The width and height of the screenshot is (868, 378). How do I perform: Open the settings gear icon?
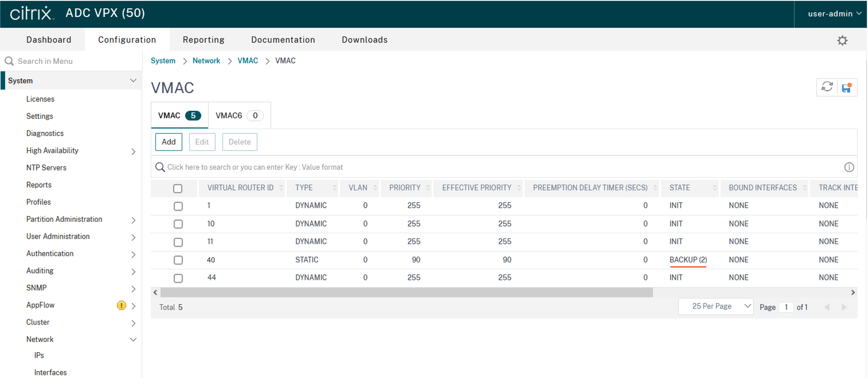tap(842, 40)
